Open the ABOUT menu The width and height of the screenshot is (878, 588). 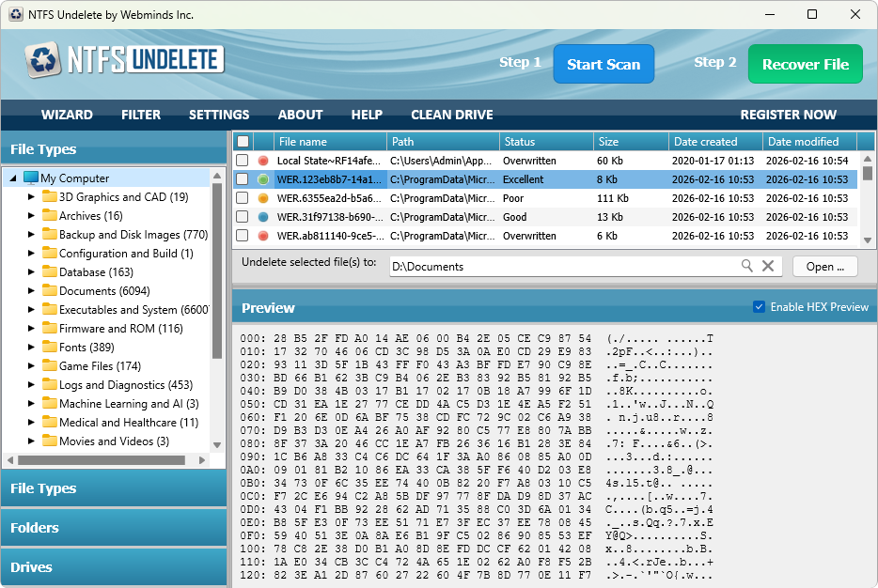[x=300, y=115]
